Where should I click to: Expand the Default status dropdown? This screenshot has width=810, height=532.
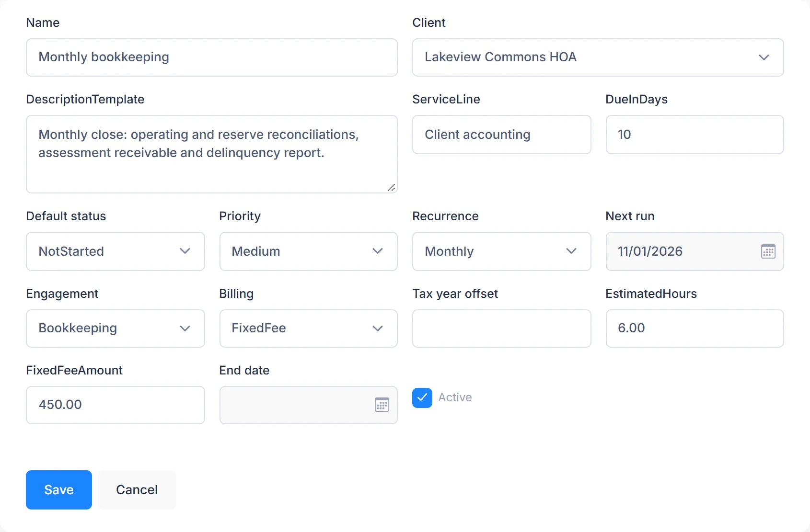116,251
